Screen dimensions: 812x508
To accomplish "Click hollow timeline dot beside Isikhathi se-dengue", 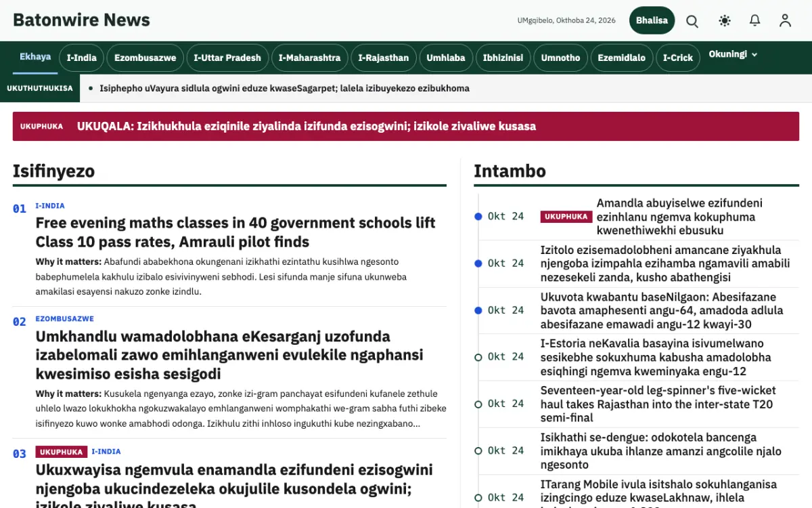I will pyautogui.click(x=478, y=450).
